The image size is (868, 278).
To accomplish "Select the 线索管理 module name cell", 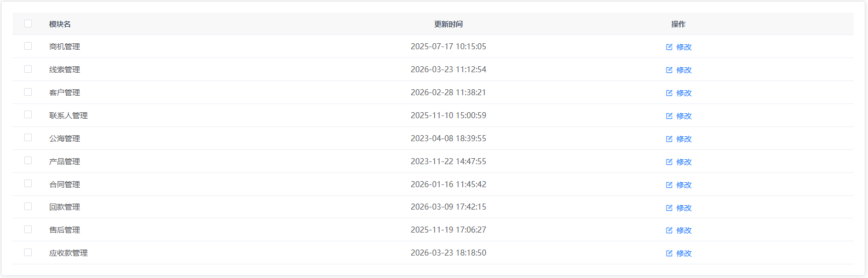I will click(x=65, y=69).
